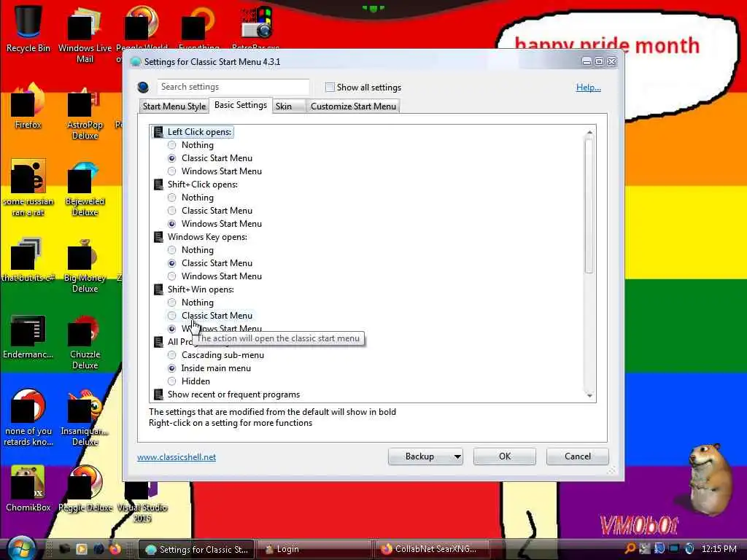Open www.classicshell.net link

click(x=177, y=457)
